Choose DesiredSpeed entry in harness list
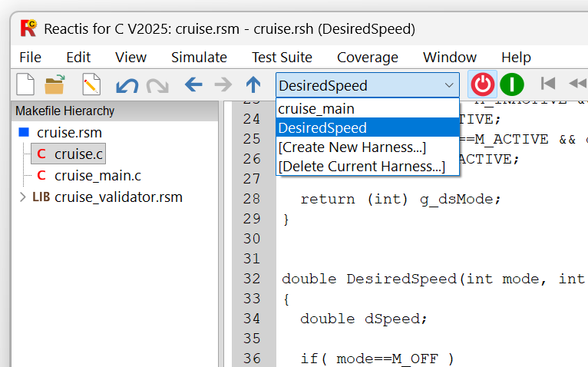This screenshot has width=588, height=367. coord(368,127)
